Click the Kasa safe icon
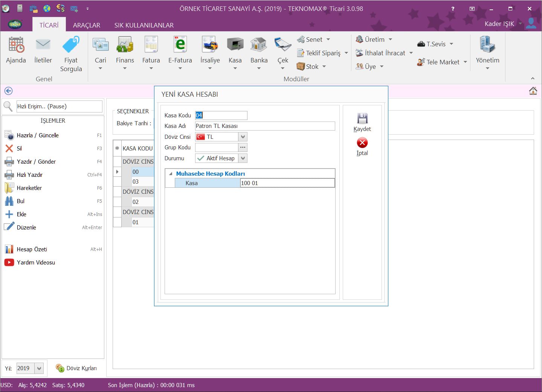 pos(235,45)
